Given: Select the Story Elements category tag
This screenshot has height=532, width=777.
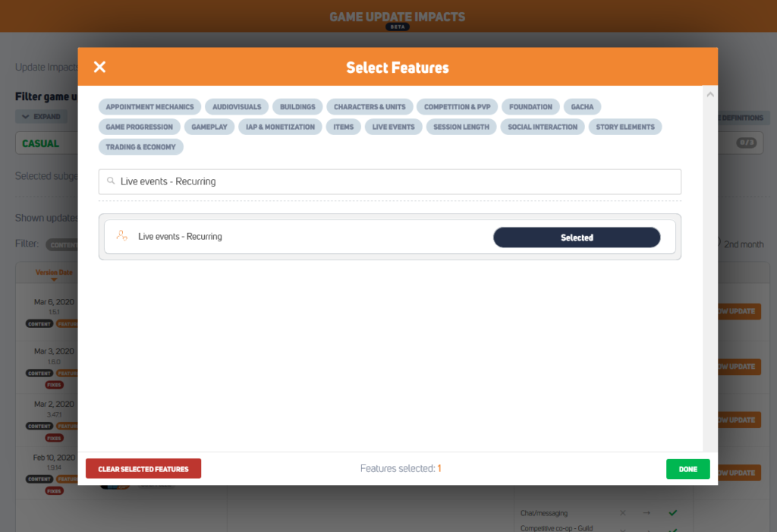Looking at the screenshot, I should coord(625,127).
